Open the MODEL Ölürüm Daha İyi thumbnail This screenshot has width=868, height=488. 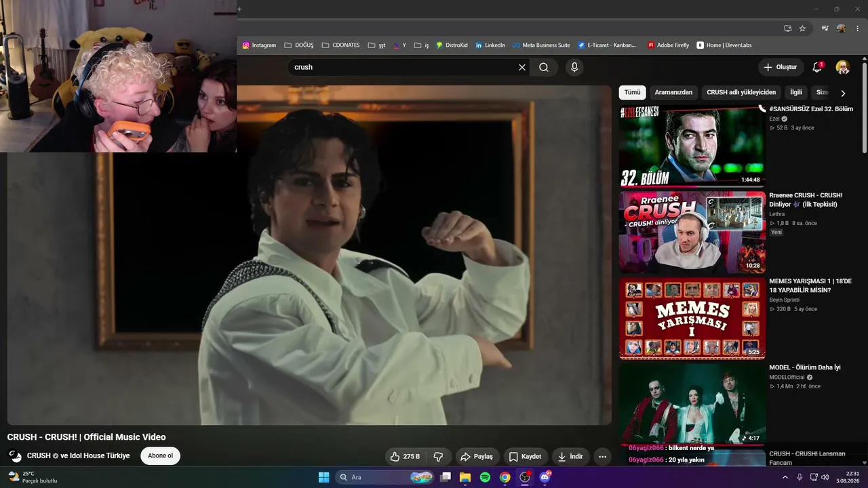(692, 405)
